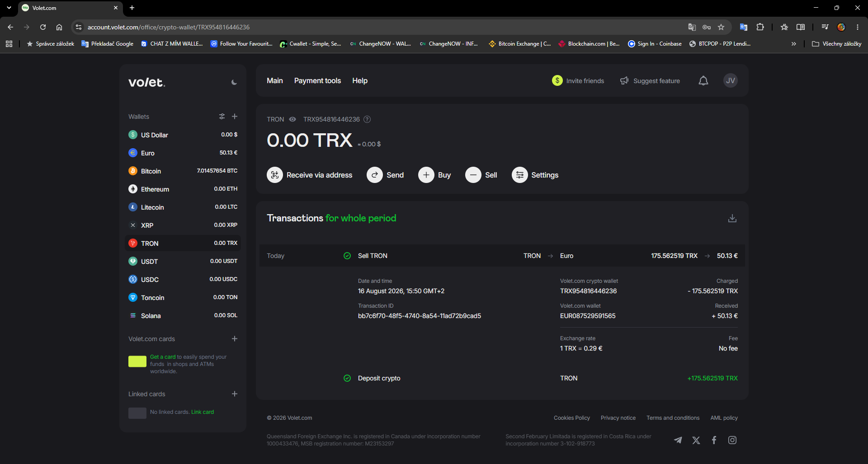Select the USDT wallet
The height and width of the screenshot is (464, 868).
point(183,261)
